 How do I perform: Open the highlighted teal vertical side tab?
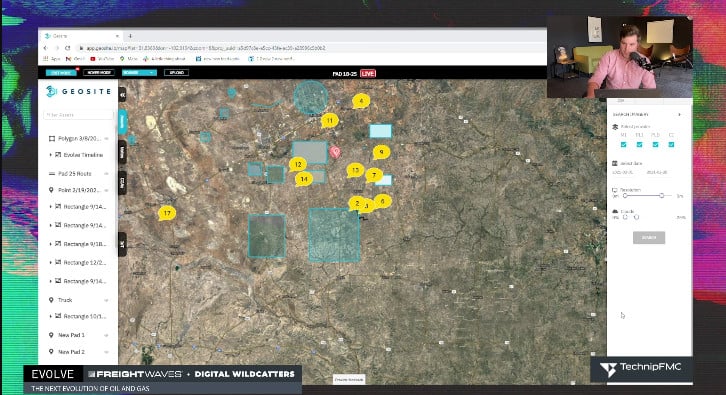[123, 122]
